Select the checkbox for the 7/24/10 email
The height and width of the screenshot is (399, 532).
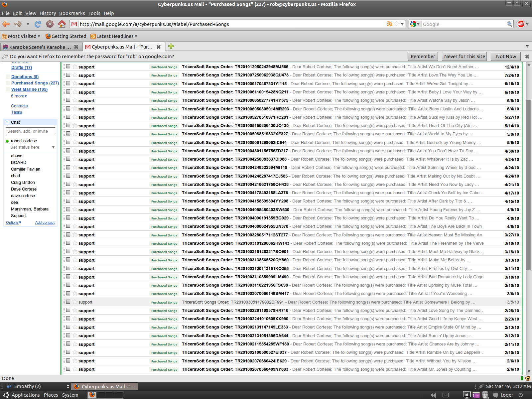[x=68, y=75]
